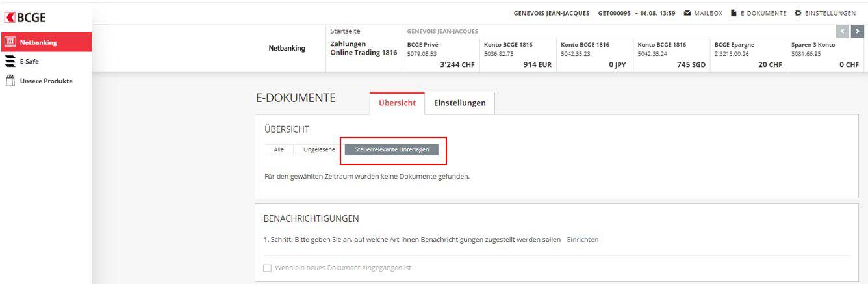The image size is (868, 284).
Task: Go to Startseite
Action: (x=345, y=31)
